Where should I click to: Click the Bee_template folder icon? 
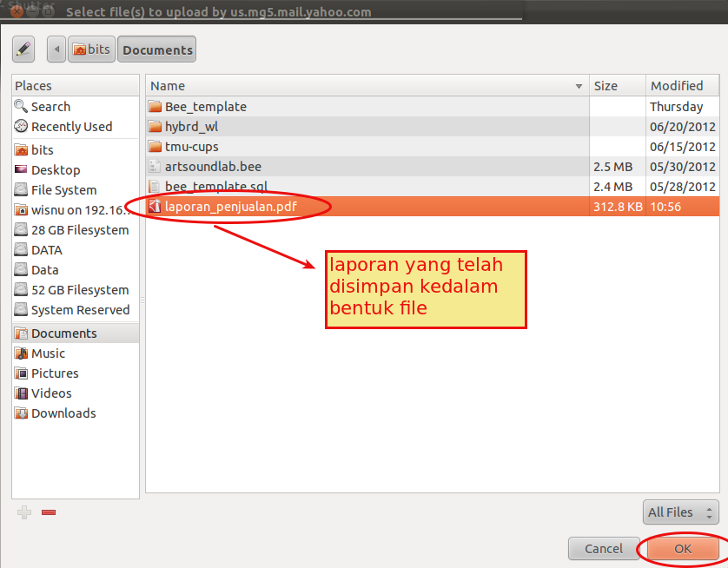(155, 107)
